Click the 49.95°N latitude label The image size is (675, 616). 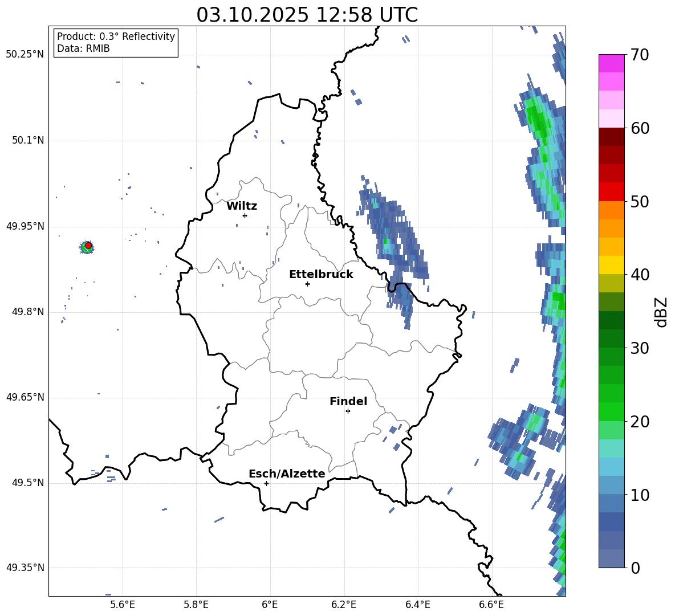25,226
